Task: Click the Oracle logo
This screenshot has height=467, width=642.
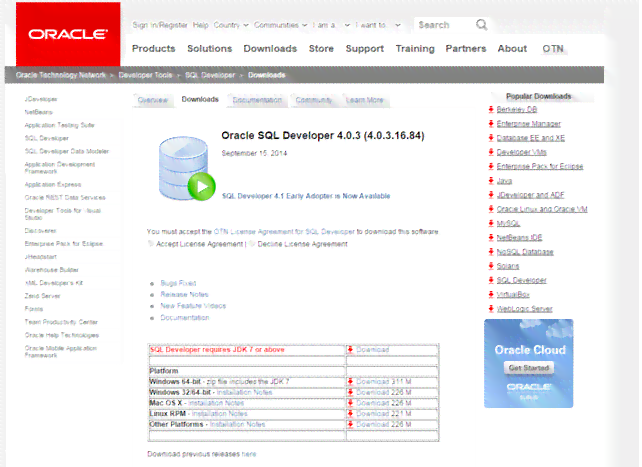Action: [68, 34]
